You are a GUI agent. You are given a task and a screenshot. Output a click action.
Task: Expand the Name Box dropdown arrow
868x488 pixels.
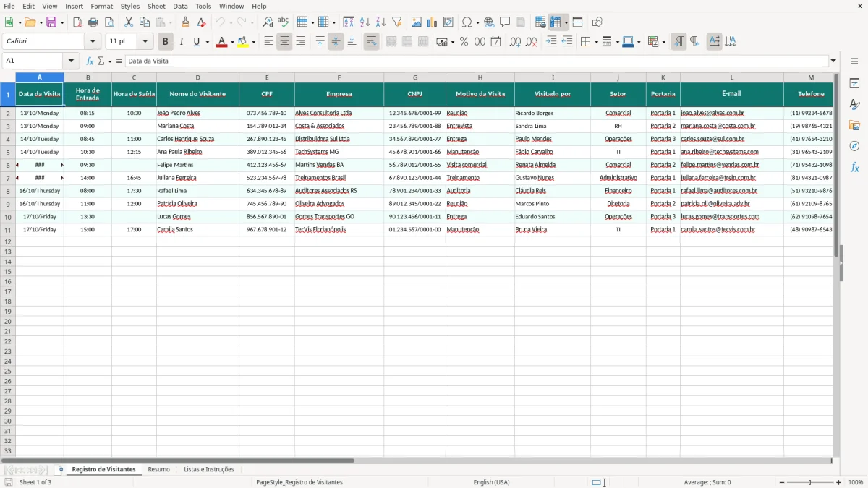[71, 61]
